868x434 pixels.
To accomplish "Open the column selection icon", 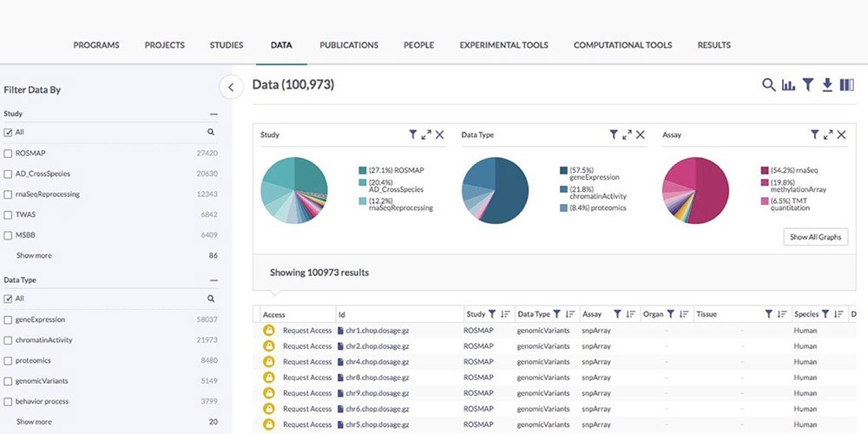I will (x=847, y=85).
